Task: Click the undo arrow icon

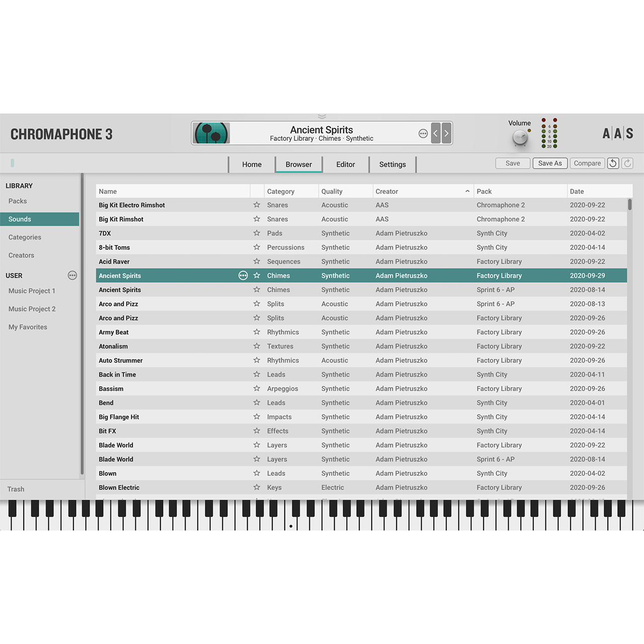Action: tap(613, 163)
